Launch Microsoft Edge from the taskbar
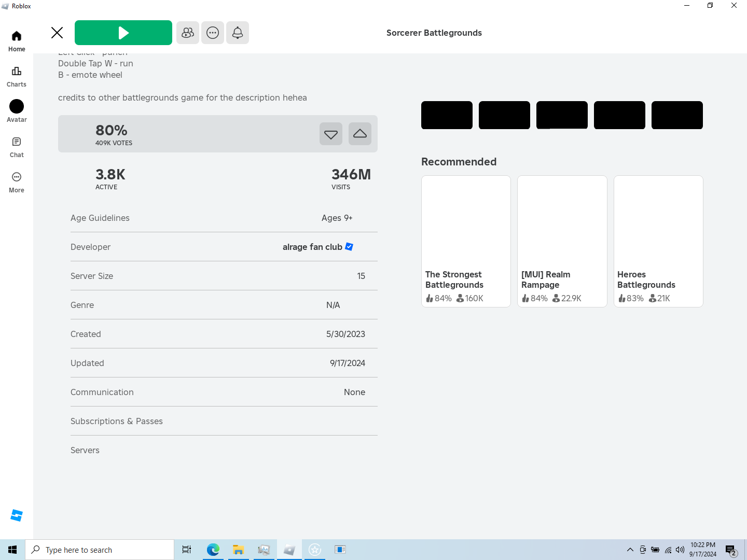 213,550
